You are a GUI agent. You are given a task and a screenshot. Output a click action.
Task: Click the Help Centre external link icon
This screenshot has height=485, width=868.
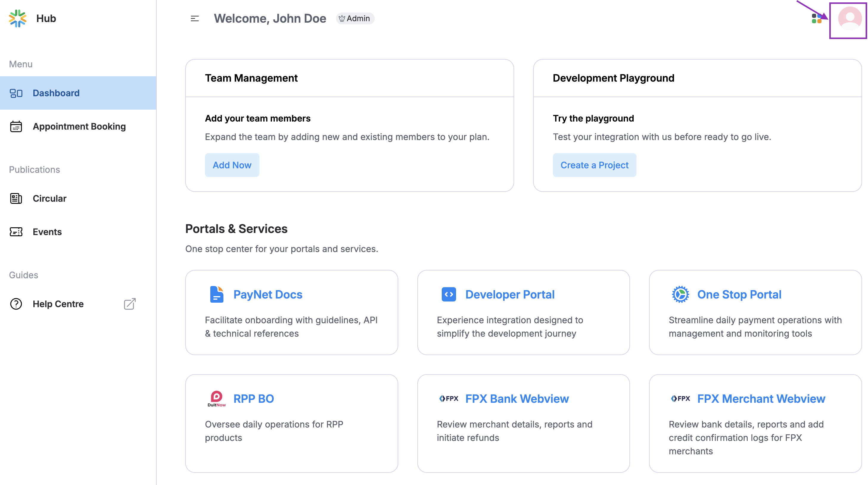(130, 304)
